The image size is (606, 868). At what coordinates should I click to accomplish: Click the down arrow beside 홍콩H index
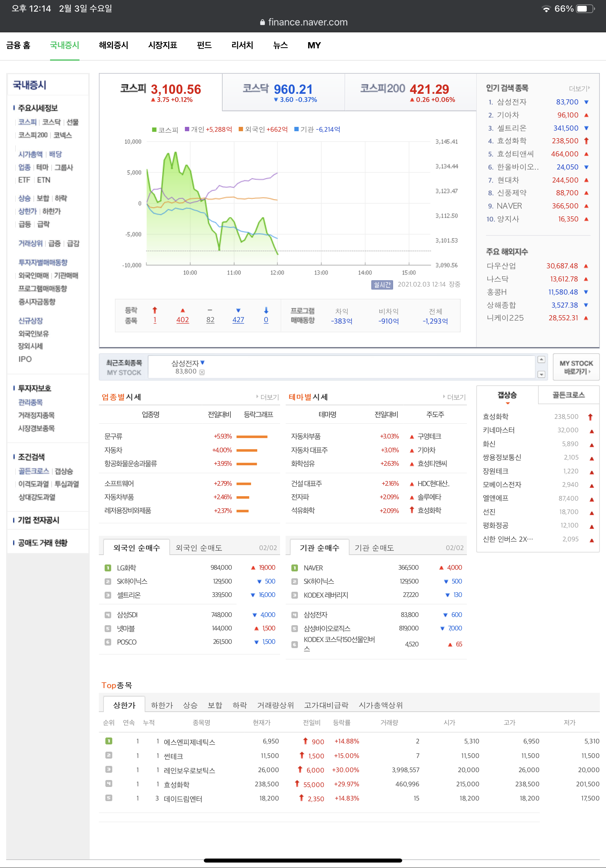coord(586,292)
